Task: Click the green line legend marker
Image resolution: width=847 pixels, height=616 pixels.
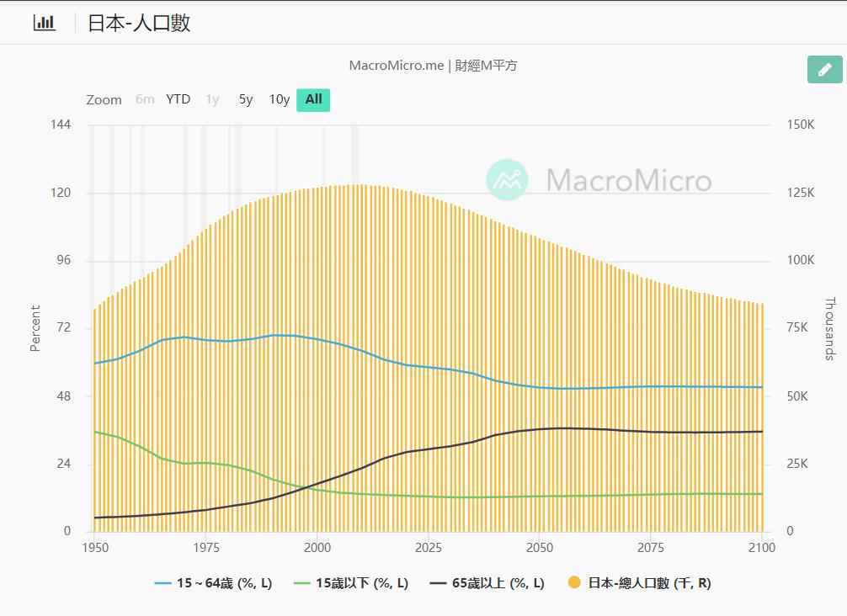Action: 302,582
